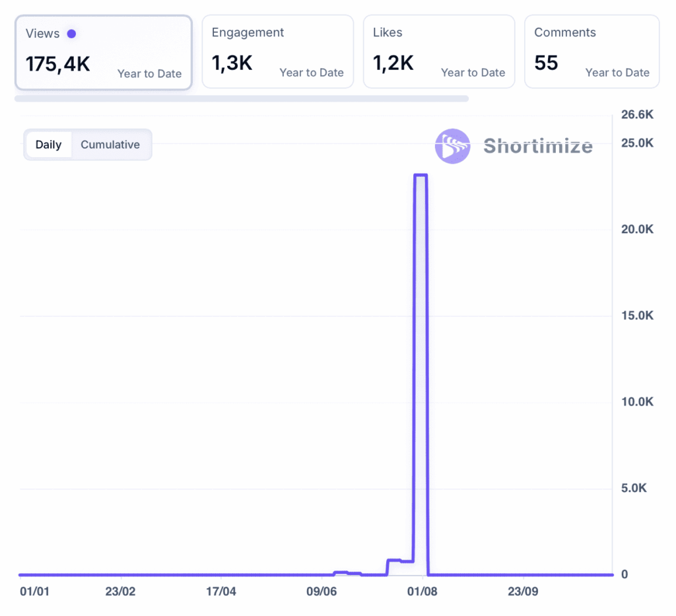Click the Shortimize watermark text
Screen dimensions: 676x616
(x=537, y=146)
